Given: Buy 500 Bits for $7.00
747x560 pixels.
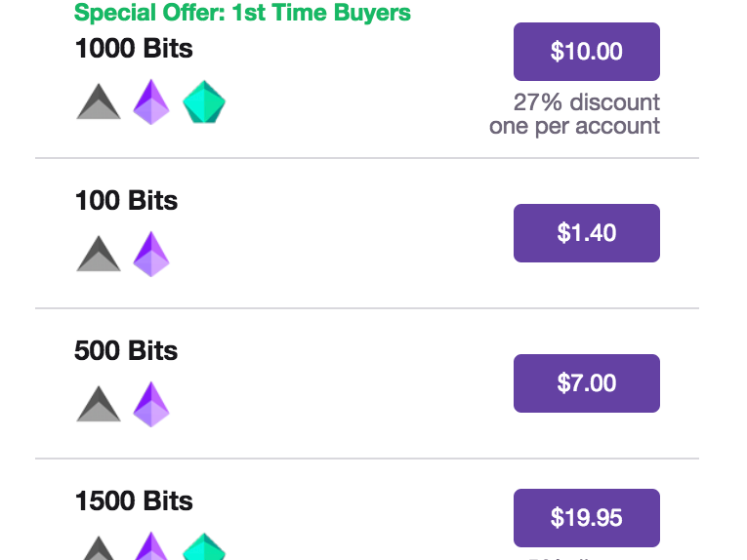Looking at the screenshot, I should 587,383.
